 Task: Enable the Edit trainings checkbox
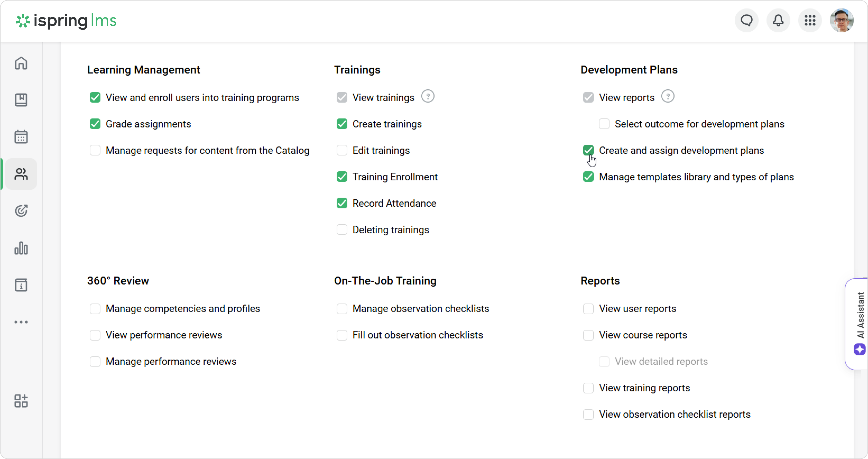coord(342,150)
